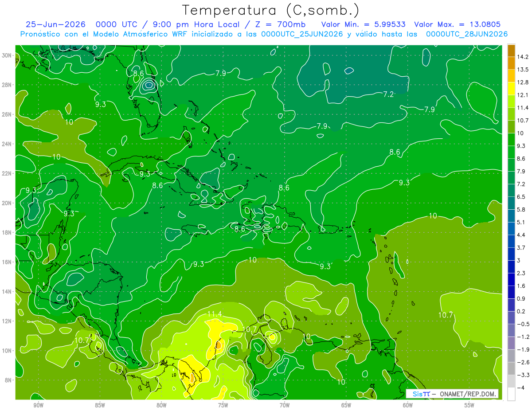
Task: Click the "Valor Min. = 5.99533" readout
Action: click(x=364, y=24)
